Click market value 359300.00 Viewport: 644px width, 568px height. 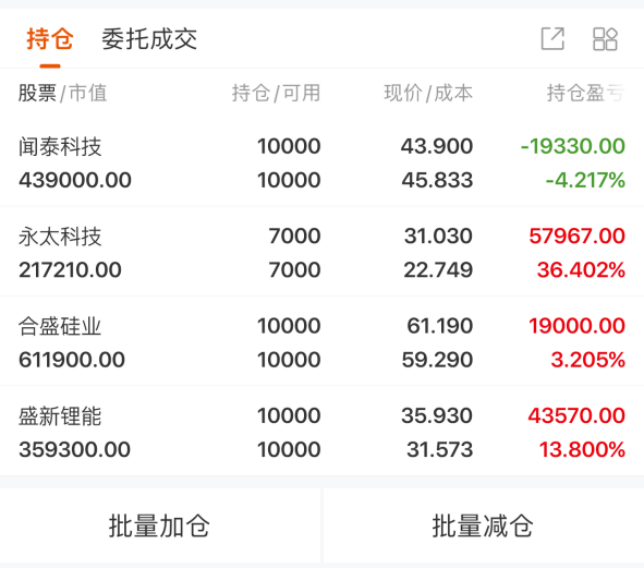click(75, 449)
